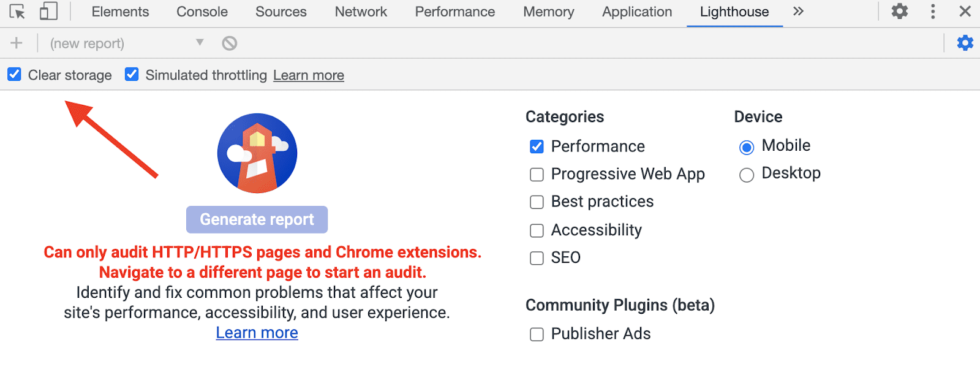Enable the Progressive Web App category

[x=537, y=175]
